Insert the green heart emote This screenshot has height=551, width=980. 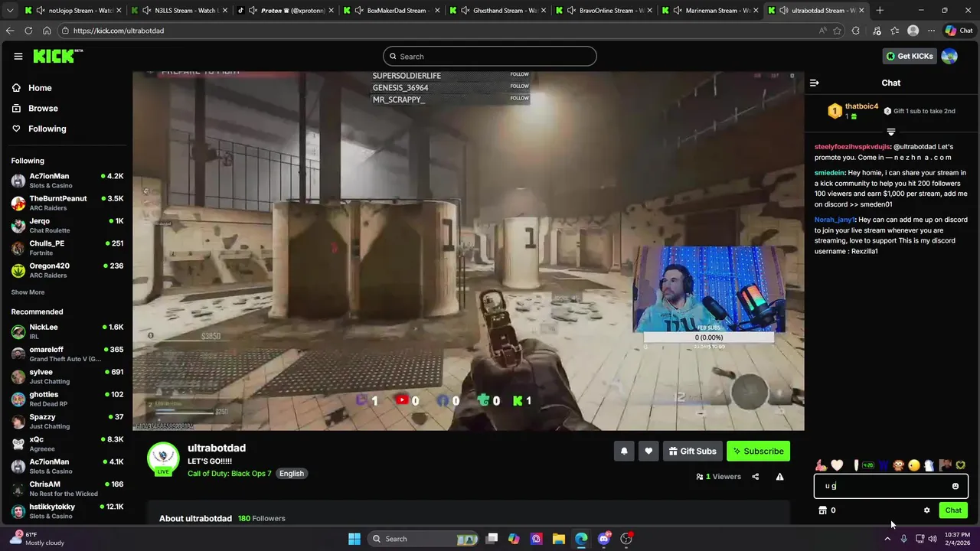tap(960, 465)
